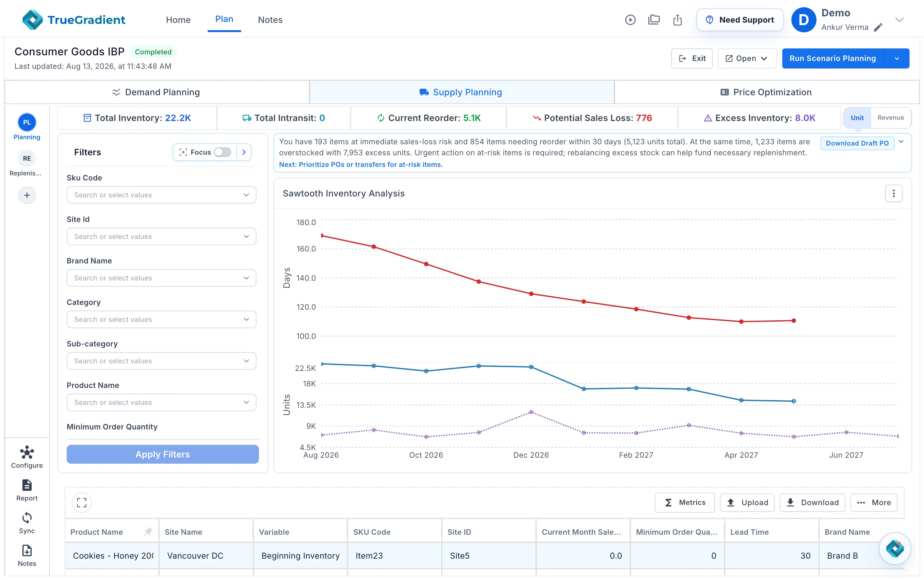Open the sidebar Notes icon
924x580 pixels.
click(27, 551)
